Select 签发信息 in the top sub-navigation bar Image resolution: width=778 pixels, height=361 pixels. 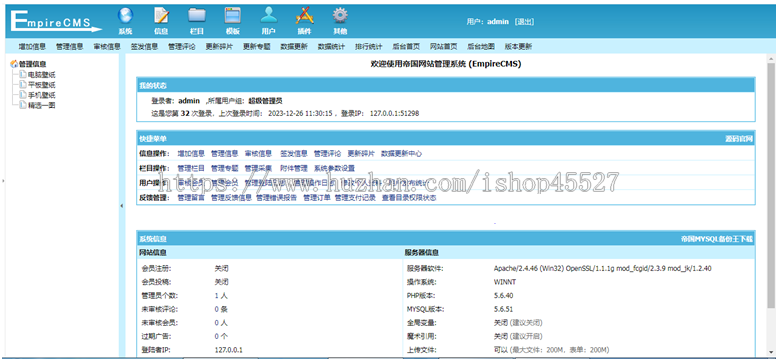tap(144, 47)
